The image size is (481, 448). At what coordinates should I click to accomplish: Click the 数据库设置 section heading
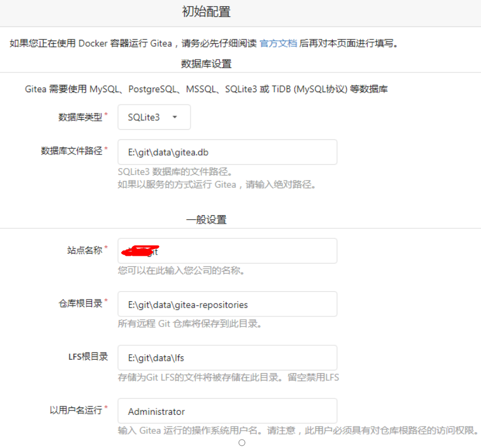tap(206, 64)
